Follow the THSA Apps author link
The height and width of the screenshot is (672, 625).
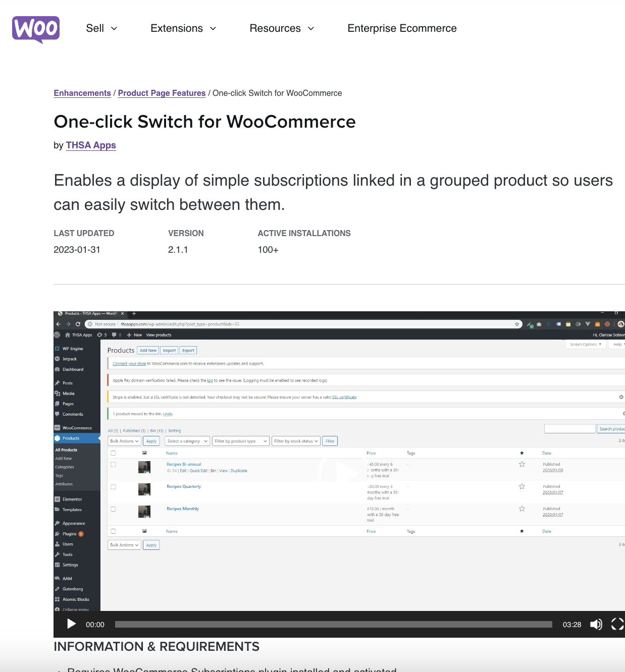[91, 145]
